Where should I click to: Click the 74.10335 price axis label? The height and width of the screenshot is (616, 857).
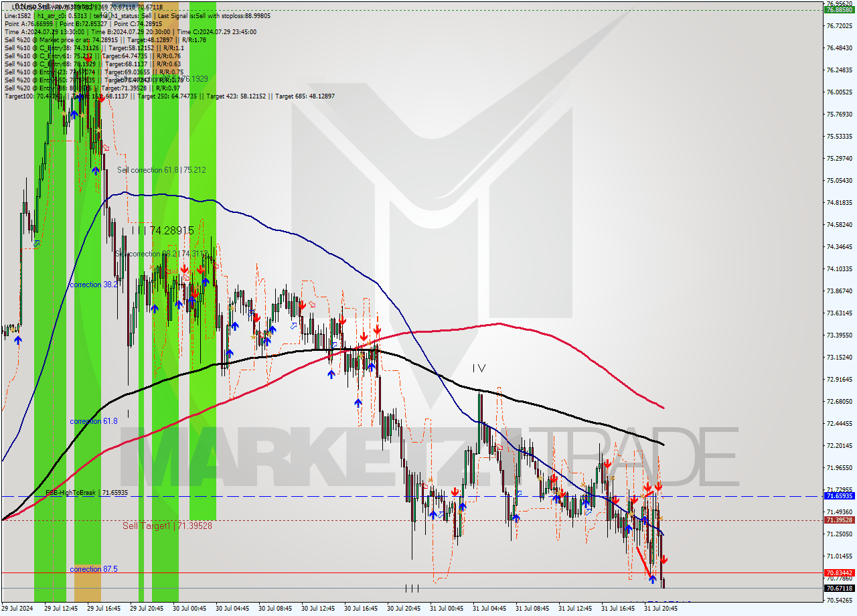(840, 269)
